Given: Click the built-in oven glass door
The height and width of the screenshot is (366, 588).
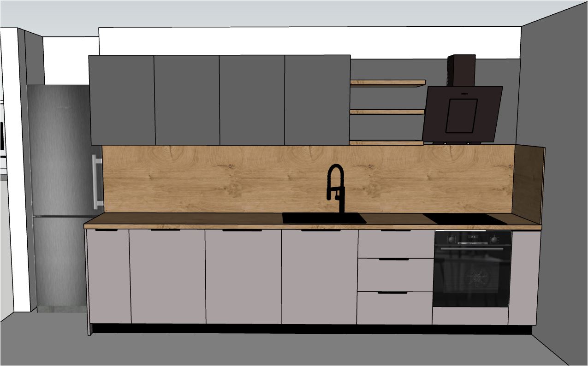Looking at the screenshot, I should [x=471, y=276].
